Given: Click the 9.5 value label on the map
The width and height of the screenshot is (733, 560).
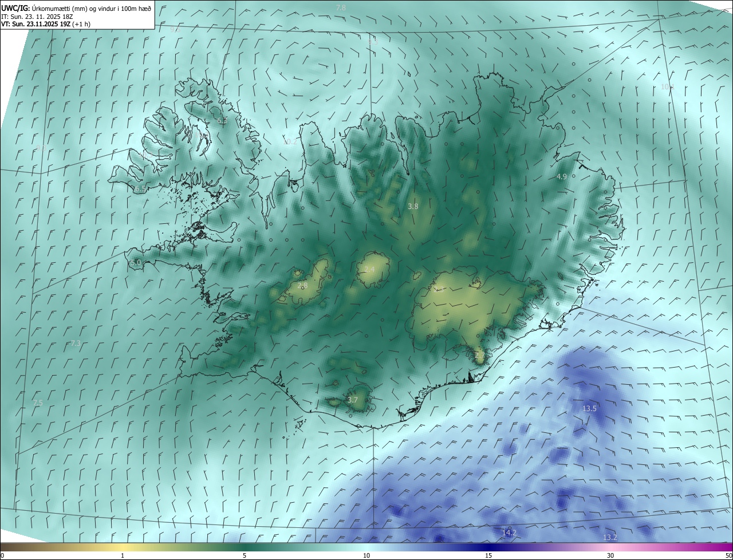Looking at the screenshot, I should [x=175, y=29].
